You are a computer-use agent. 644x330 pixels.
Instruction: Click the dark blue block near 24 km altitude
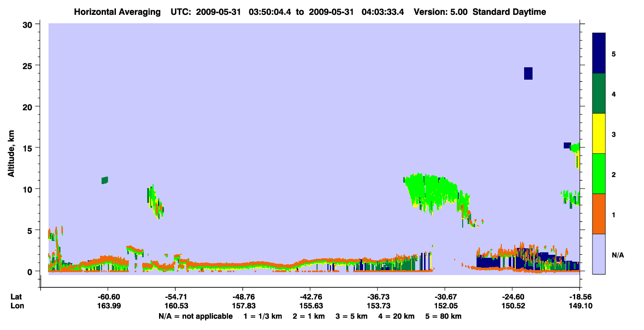[x=528, y=73]
